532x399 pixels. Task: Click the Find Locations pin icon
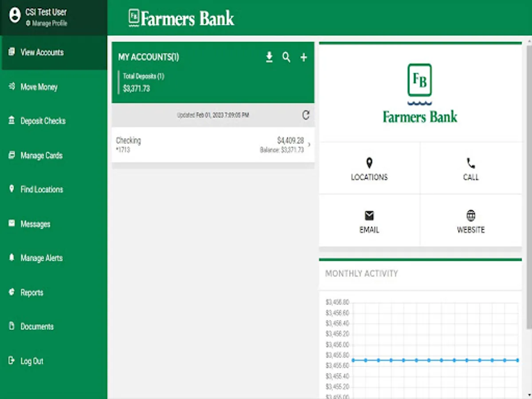(x=12, y=189)
